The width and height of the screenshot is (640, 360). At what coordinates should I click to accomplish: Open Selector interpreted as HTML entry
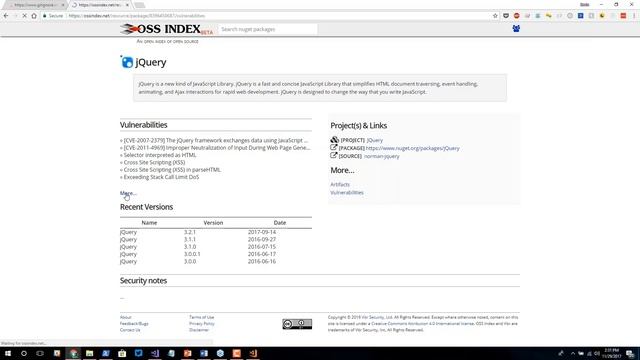(x=160, y=155)
